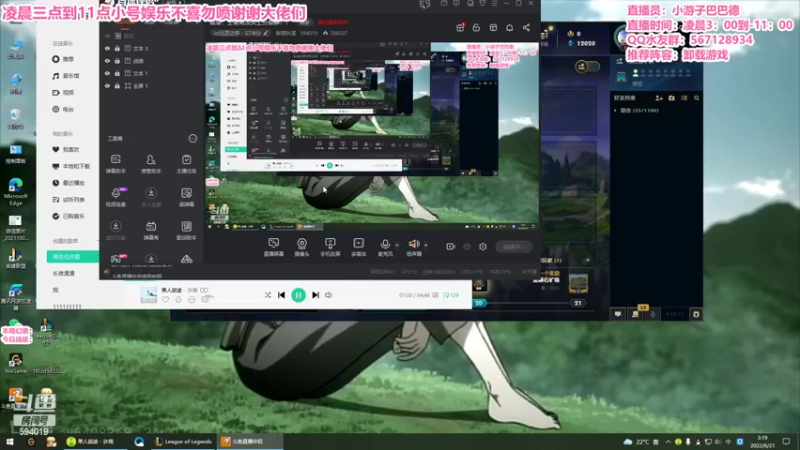Click the layout icon next to bell
This screenshot has width=800, height=450.
493,28
